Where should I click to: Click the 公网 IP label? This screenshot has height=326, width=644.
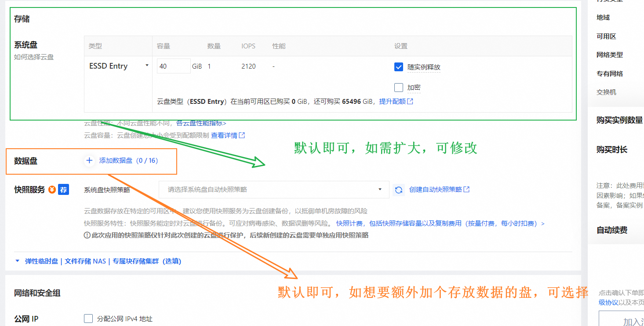click(26, 319)
